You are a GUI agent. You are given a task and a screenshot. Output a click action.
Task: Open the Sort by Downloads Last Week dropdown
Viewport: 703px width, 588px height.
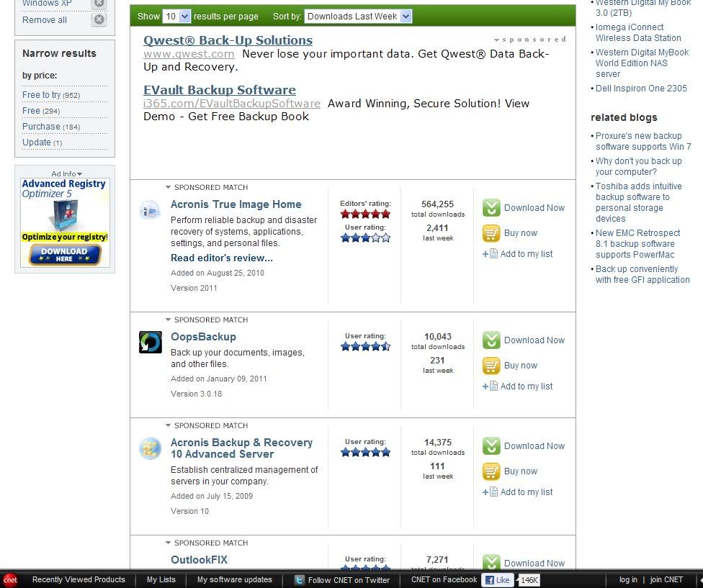pos(358,17)
